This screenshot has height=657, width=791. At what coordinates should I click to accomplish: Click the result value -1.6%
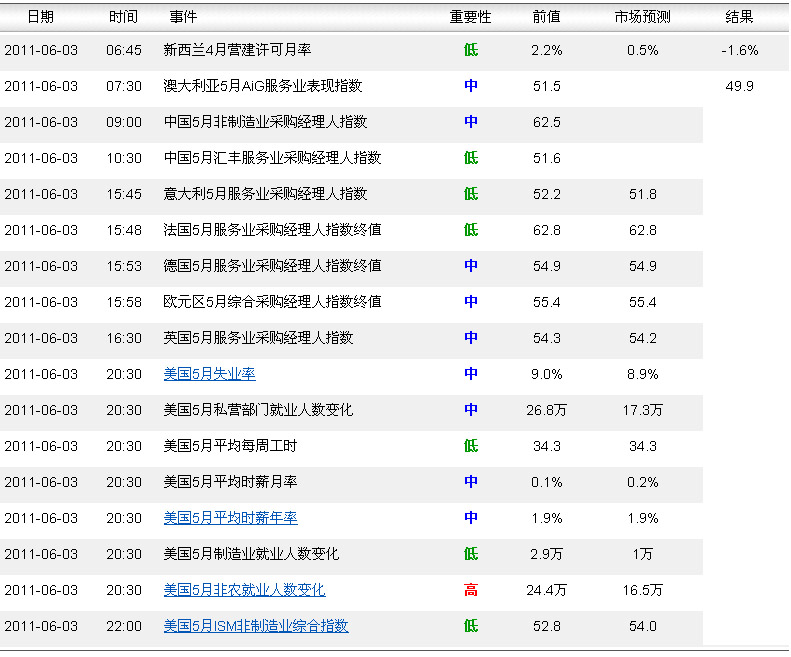pyautogui.click(x=740, y=50)
